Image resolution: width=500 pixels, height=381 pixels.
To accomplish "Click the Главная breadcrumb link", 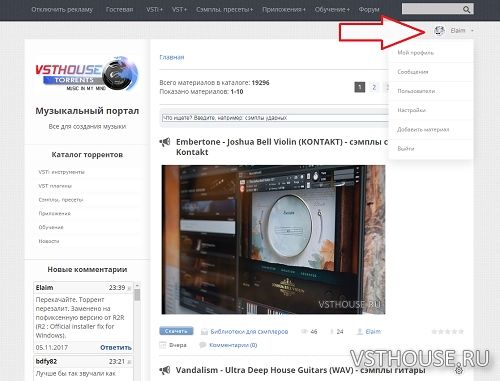I will coord(172,57).
